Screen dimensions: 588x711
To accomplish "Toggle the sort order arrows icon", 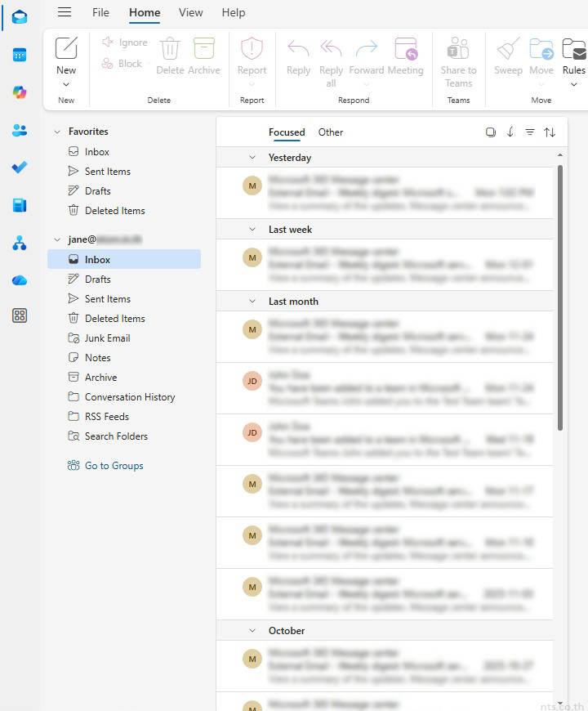I will [550, 132].
